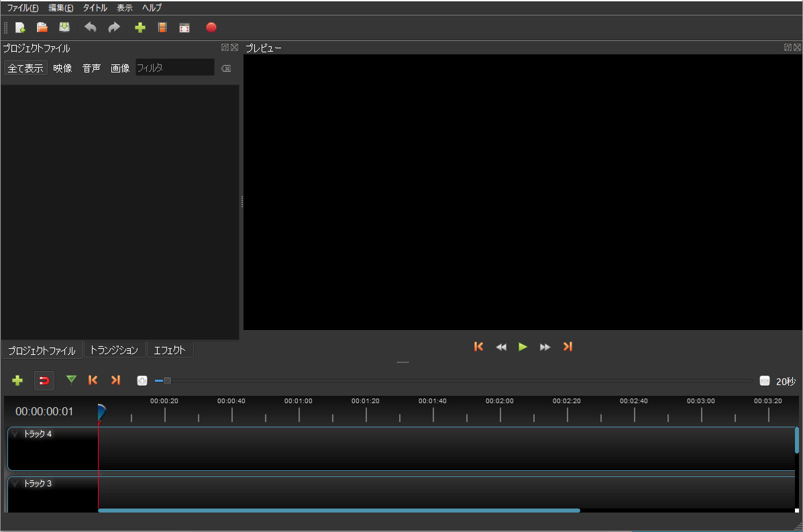Save the current project

pyautogui.click(x=64, y=28)
